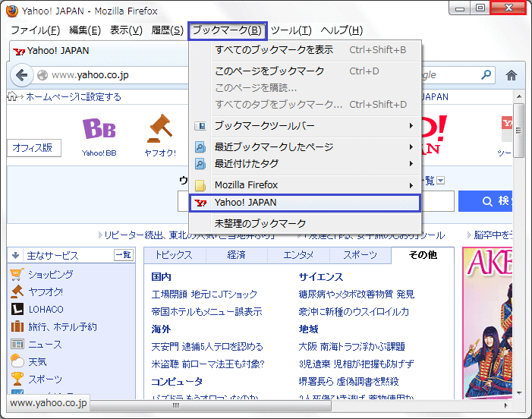
Task: Open the Yahoo! BB icon
Action: (99, 130)
